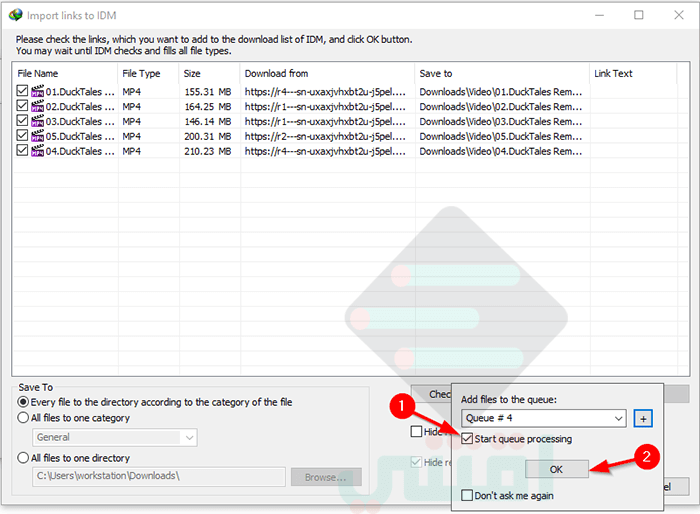Viewport: 700px width, 514px height.
Task: Toggle Start queue processing checkbox
Action: click(467, 439)
